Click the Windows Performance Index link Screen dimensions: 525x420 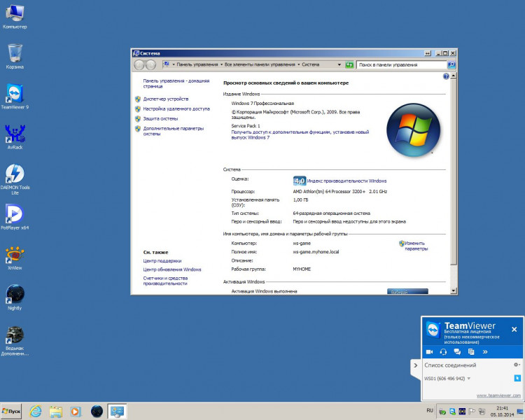pyautogui.click(x=346, y=181)
